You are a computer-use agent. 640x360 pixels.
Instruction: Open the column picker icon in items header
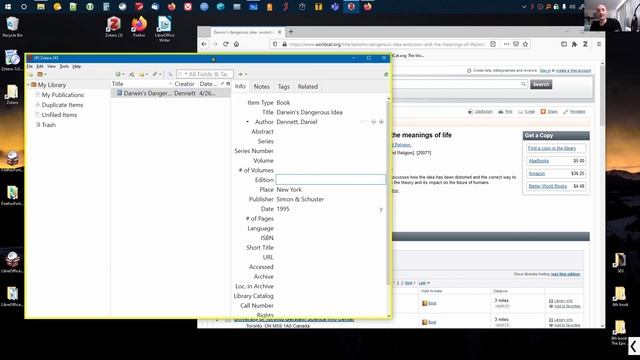tap(228, 84)
